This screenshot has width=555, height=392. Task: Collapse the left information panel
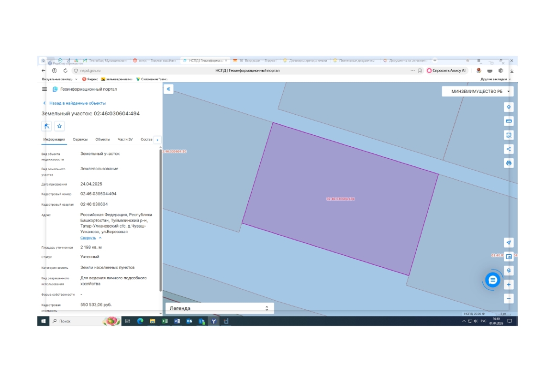pyautogui.click(x=168, y=89)
